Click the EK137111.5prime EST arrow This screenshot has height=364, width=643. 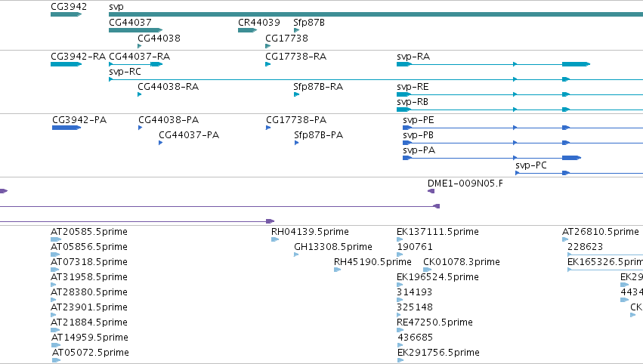click(400, 239)
